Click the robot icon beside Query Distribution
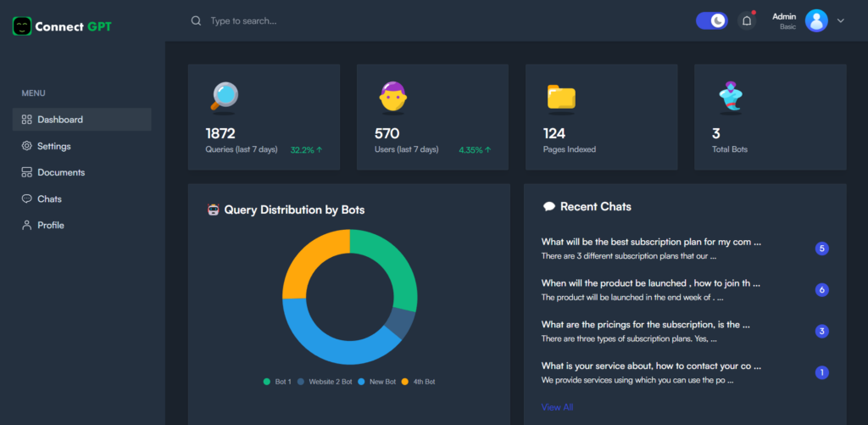The height and width of the screenshot is (425, 868). pos(213,210)
